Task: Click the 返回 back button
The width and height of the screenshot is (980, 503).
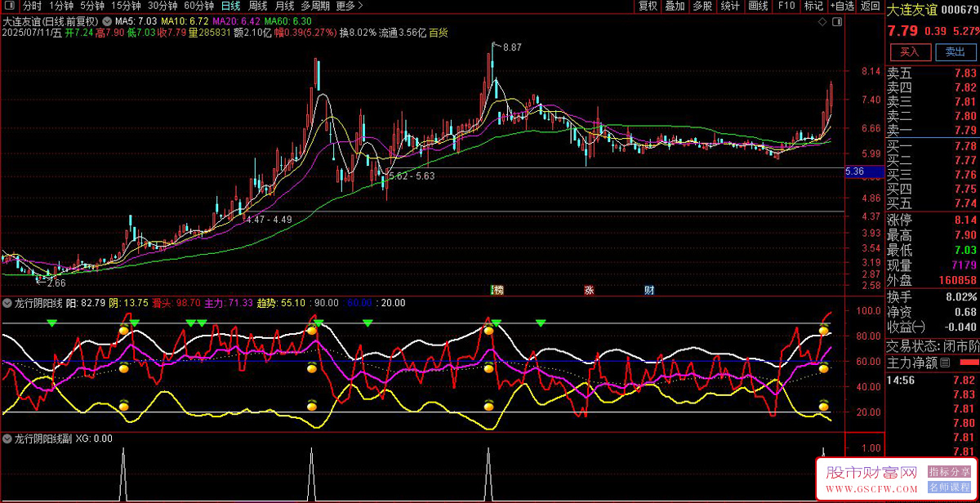Action: tap(869, 6)
